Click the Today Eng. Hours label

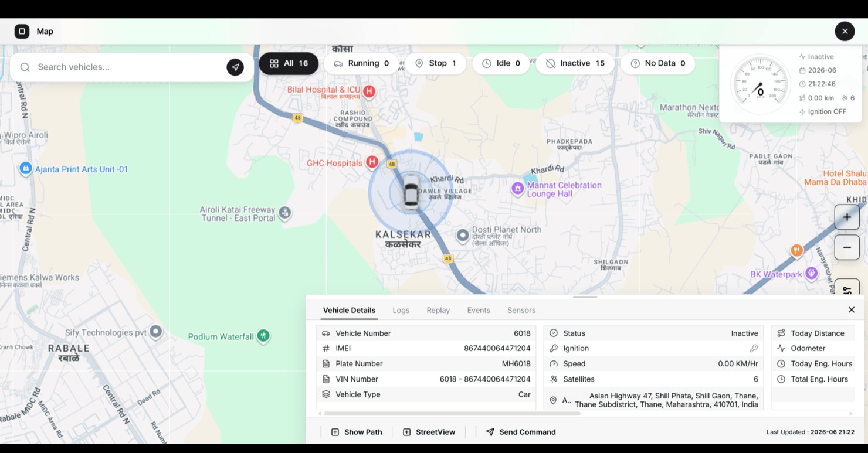[x=822, y=363]
